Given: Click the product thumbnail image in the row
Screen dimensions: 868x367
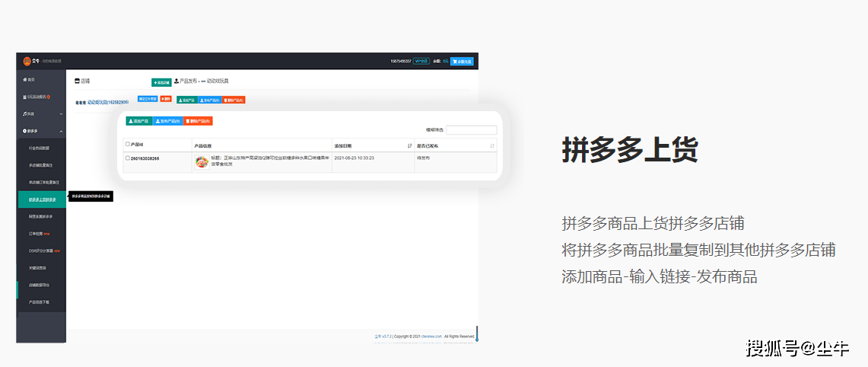Looking at the screenshot, I should click(x=202, y=161).
